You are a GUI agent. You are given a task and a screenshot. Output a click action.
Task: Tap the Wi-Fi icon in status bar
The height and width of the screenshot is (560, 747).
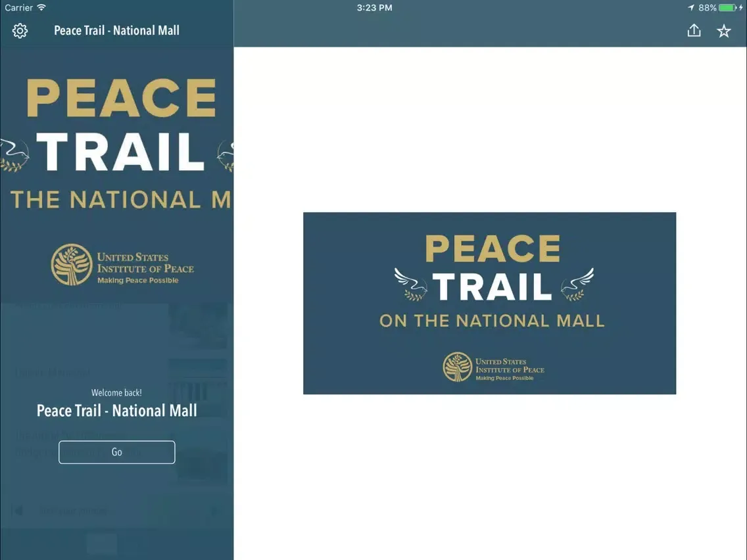(x=42, y=8)
